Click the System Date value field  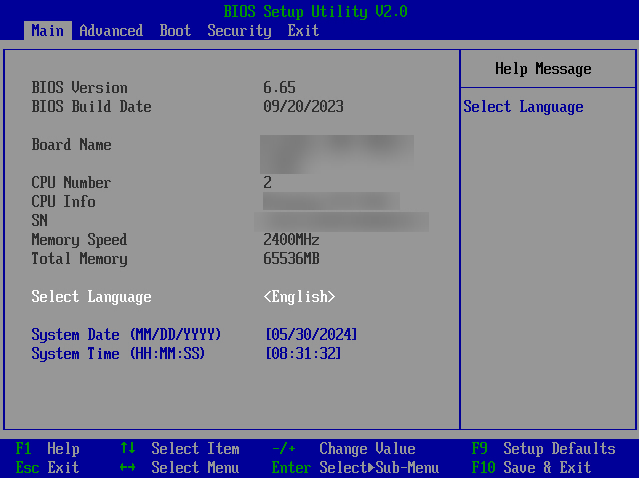(311, 335)
